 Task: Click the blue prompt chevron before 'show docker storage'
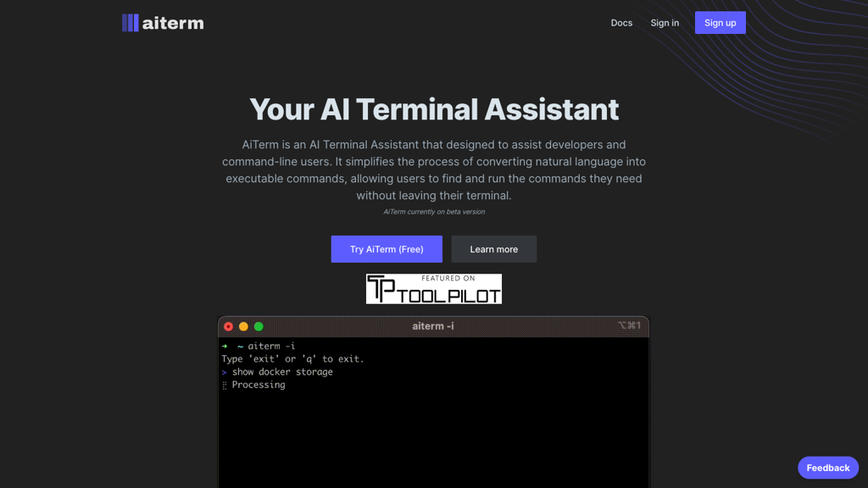tap(224, 371)
